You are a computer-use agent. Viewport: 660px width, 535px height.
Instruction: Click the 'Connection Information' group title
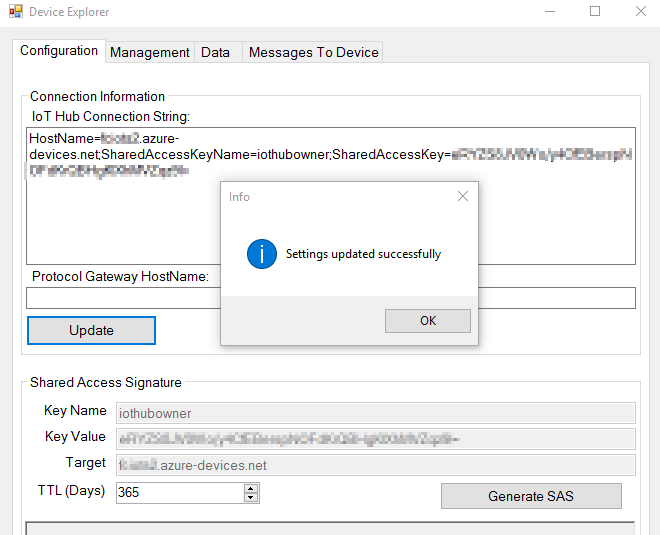tap(97, 96)
